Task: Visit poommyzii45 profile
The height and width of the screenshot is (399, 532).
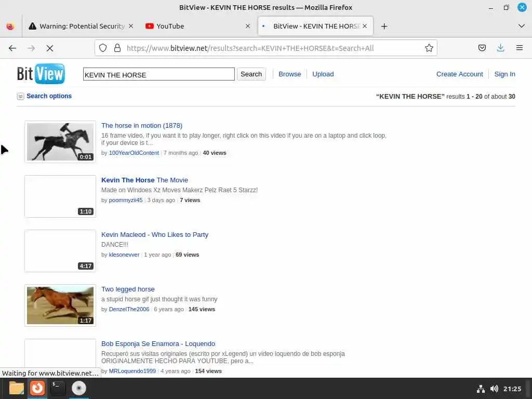Action: point(126,200)
